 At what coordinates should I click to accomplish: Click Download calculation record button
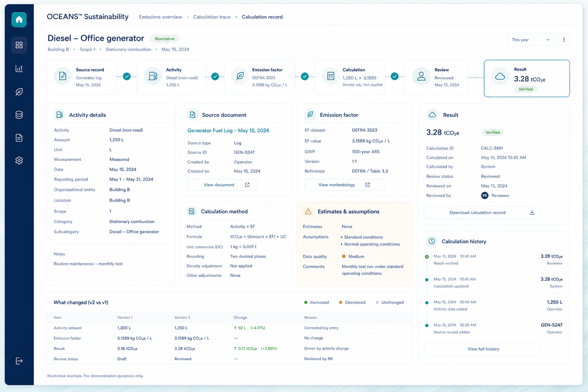point(482,212)
